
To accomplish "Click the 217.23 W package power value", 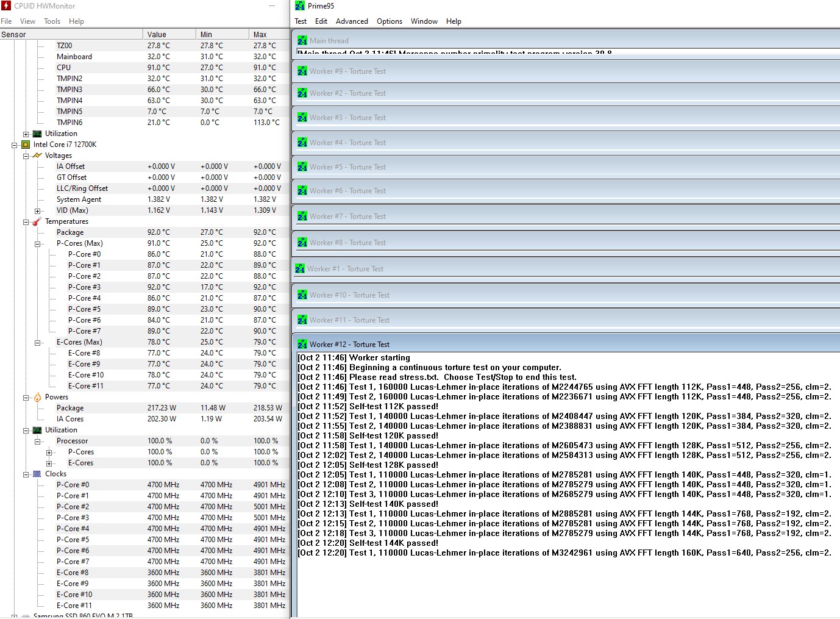I will pos(162,408).
